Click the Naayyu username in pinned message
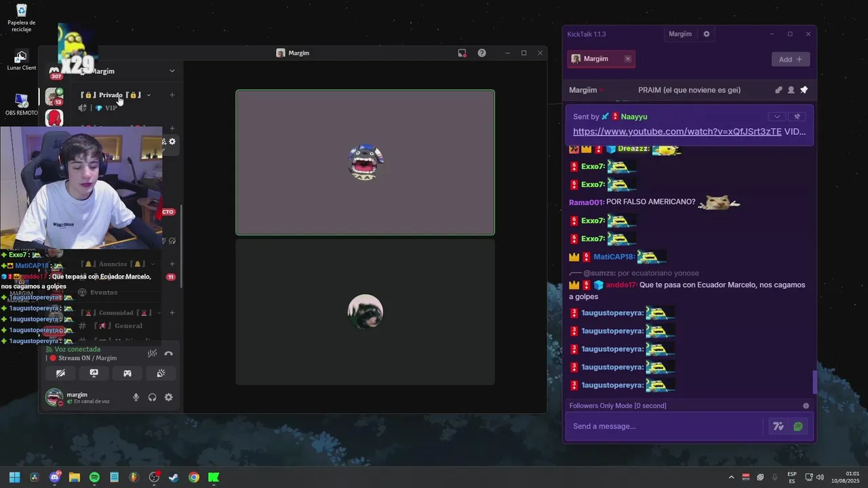Screen dimensions: 868x488 coord(633,117)
